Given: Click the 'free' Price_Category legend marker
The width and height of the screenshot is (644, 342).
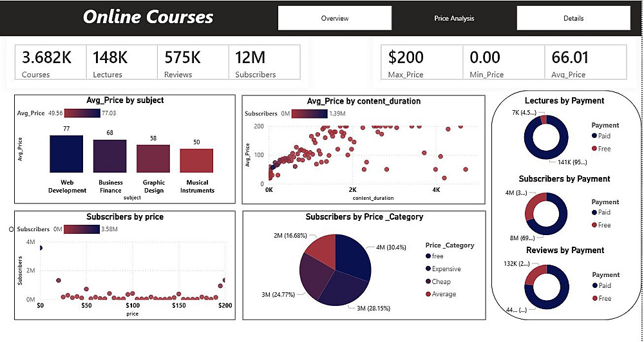Looking at the screenshot, I should click(428, 256).
